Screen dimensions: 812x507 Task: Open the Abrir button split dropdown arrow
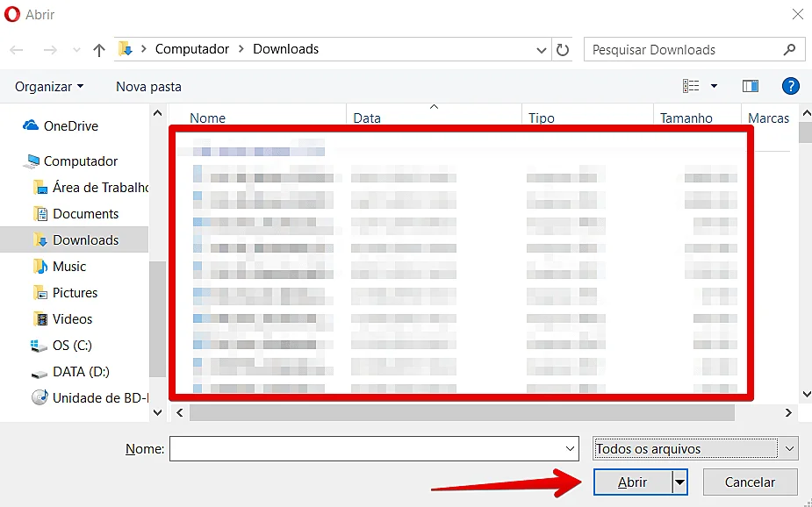(679, 482)
